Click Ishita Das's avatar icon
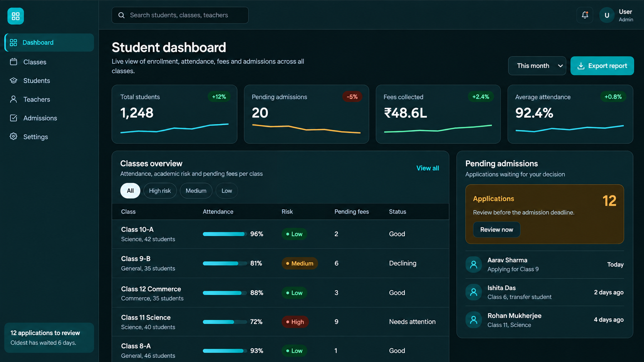644x362 pixels. tap(473, 292)
